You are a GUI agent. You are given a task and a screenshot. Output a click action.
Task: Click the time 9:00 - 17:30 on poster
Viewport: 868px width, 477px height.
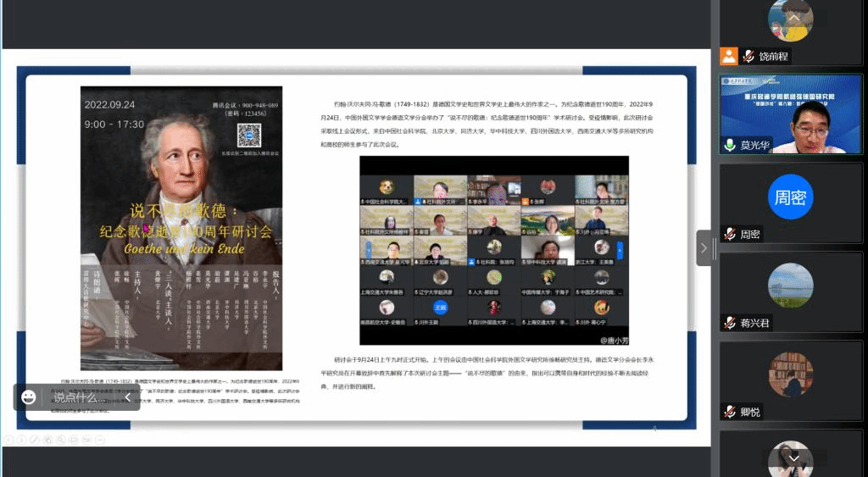pyautogui.click(x=114, y=125)
